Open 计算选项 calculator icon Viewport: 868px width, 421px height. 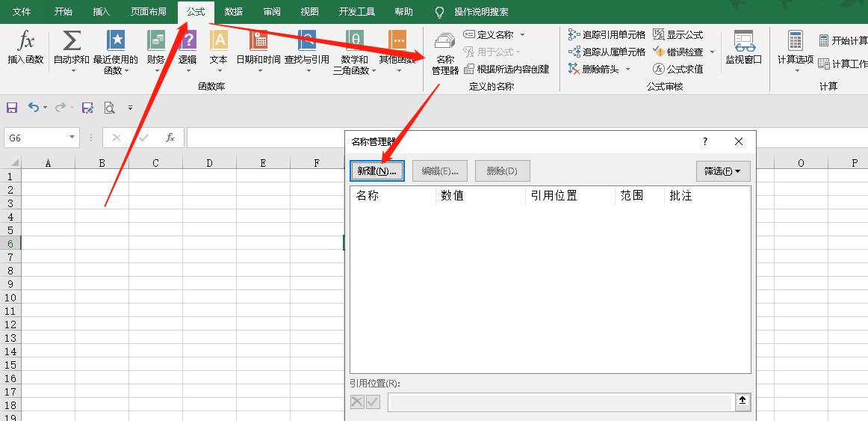pyautogui.click(x=796, y=41)
